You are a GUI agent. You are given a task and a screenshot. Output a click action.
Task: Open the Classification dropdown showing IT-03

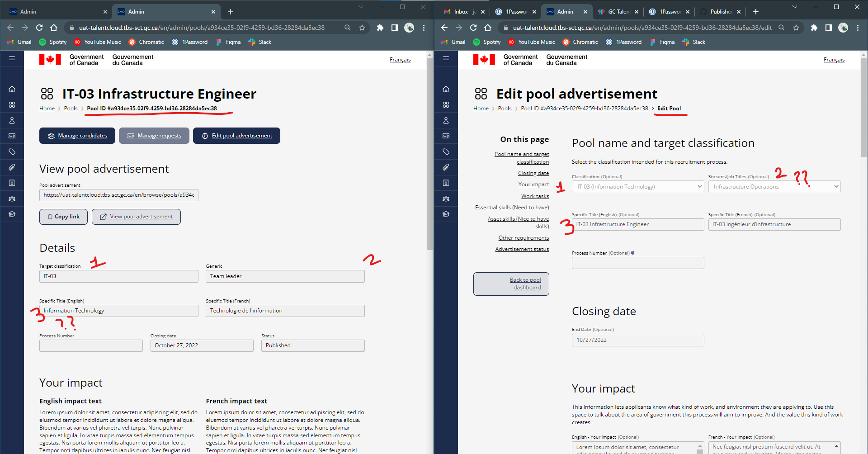click(x=637, y=186)
